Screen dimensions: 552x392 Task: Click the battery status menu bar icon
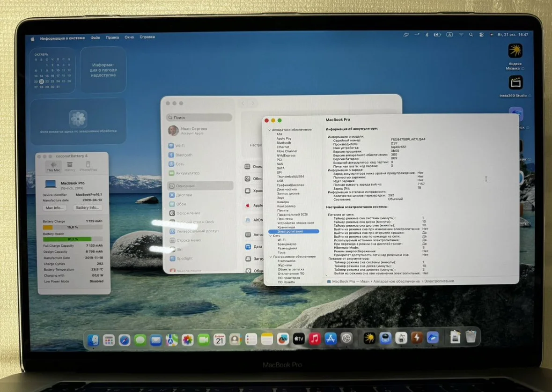coord(437,35)
